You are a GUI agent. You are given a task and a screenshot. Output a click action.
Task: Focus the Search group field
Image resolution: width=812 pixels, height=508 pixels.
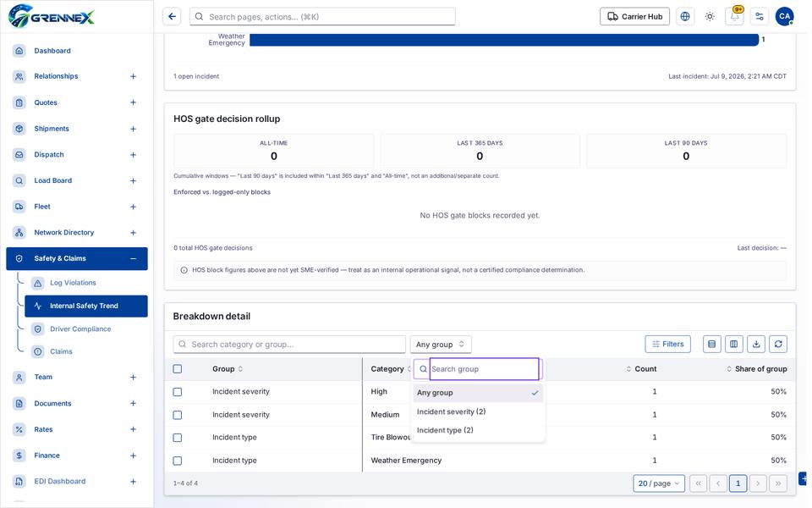[484, 369]
